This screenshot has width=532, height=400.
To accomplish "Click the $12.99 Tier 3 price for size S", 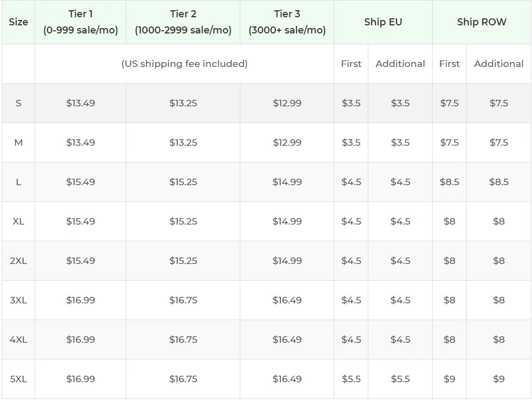I will pyautogui.click(x=287, y=103).
